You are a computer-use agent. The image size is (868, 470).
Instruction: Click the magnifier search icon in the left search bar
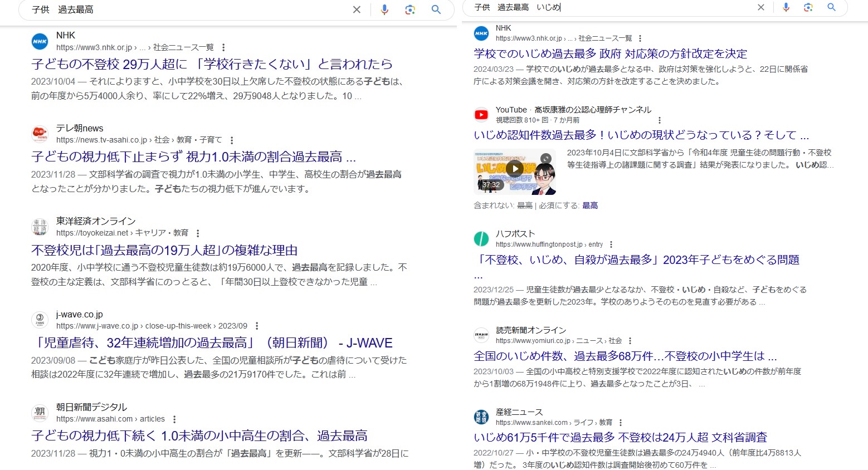436,9
